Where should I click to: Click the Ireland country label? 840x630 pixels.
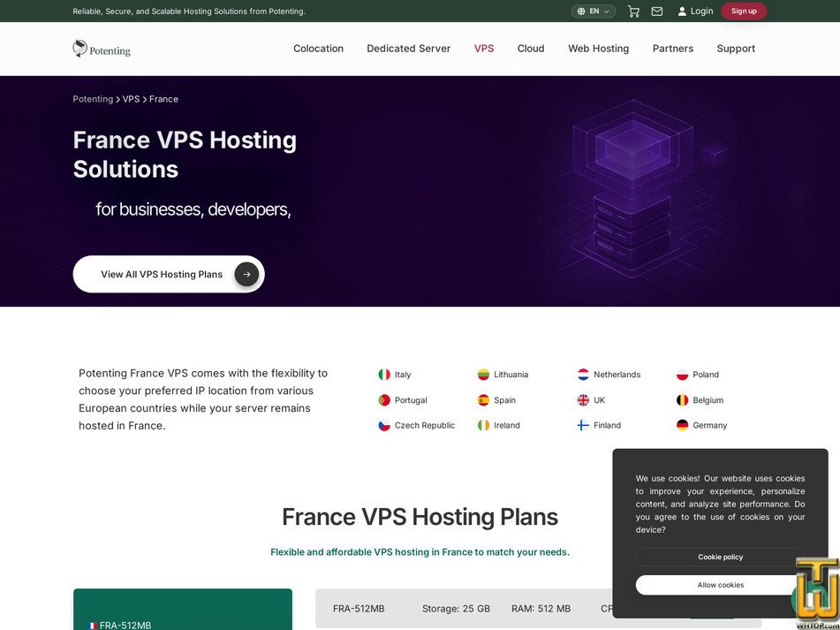click(507, 425)
